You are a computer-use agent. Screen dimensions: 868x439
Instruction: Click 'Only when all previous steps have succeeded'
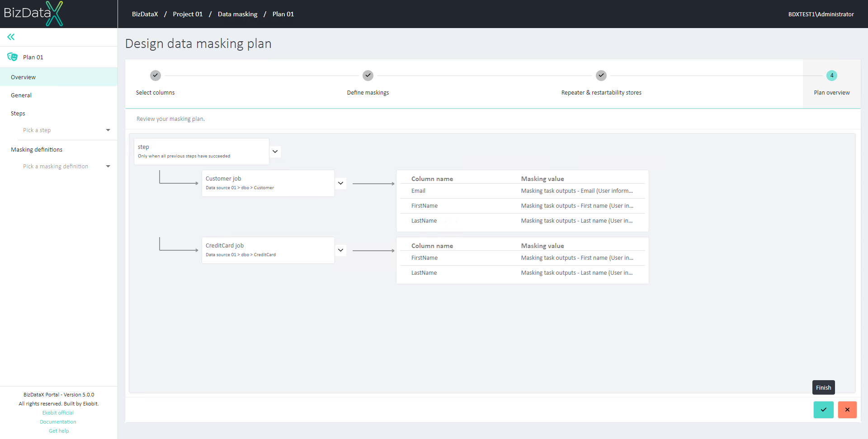click(184, 156)
